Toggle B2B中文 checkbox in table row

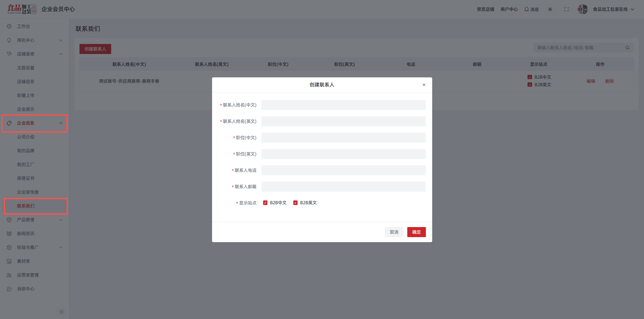pos(530,77)
